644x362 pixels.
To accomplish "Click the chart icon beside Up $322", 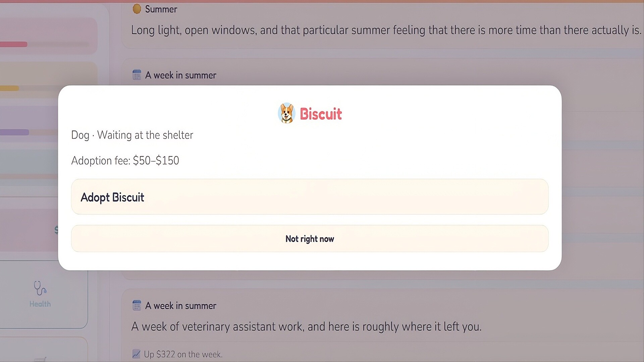I will click(x=136, y=354).
